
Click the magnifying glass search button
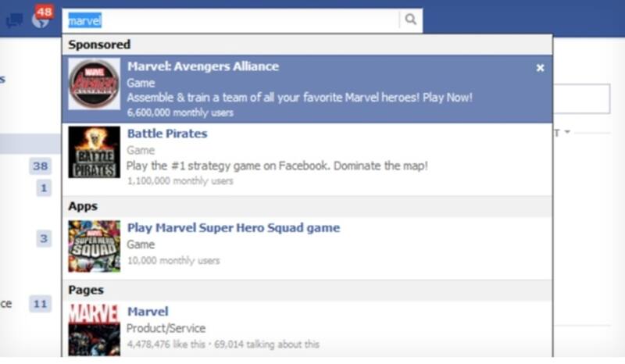pyautogui.click(x=411, y=20)
